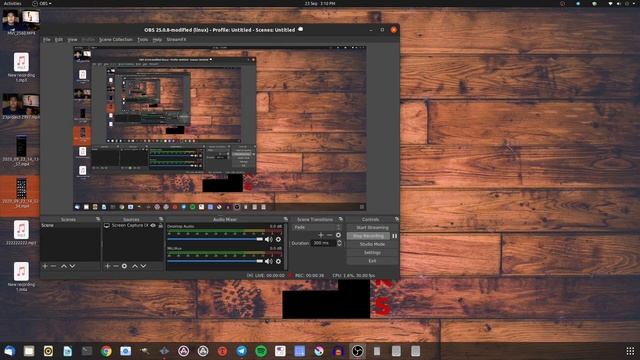Image resolution: width=640 pixels, height=360 pixels.
Task: Open Desktop Audio settings gear
Action: [278, 240]
